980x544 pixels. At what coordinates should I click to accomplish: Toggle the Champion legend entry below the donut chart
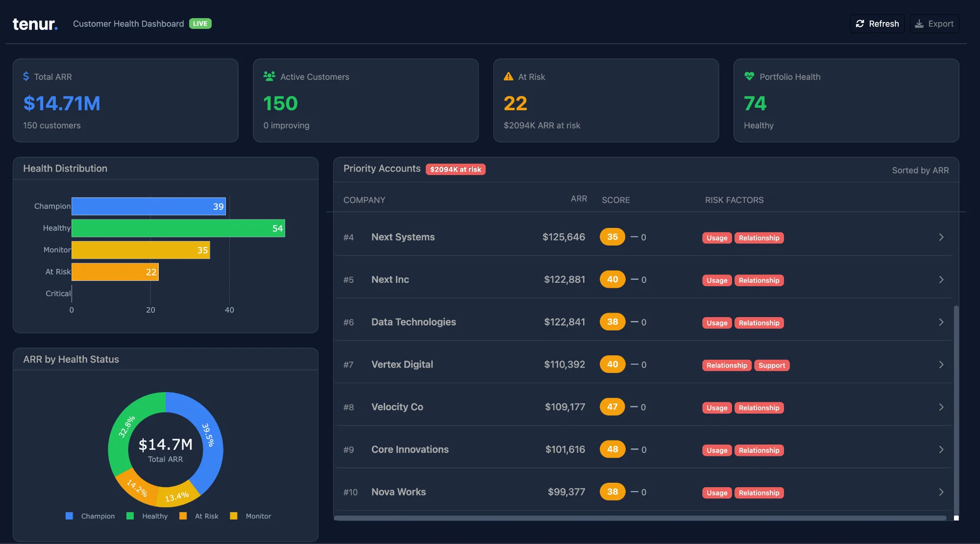(90, 516)
